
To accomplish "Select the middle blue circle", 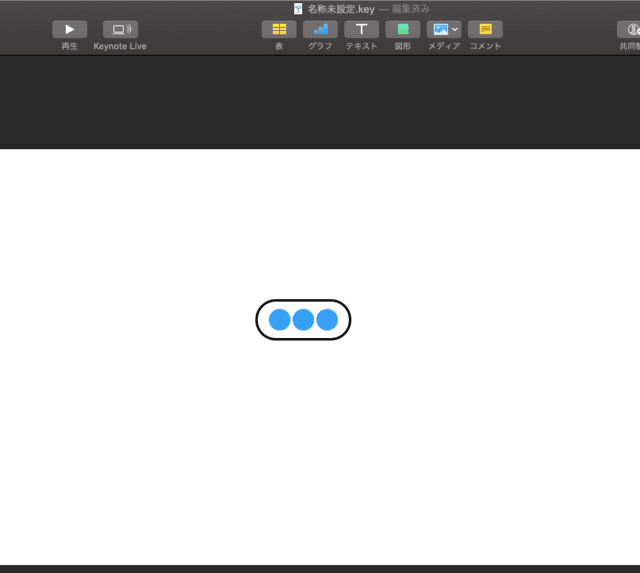I will pos(304,320).
